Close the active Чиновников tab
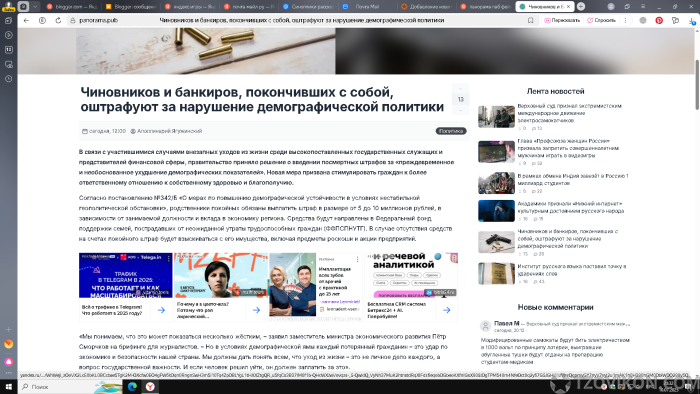Image resolution: width=700 pixels, height=394 pixels. point(569,7)
